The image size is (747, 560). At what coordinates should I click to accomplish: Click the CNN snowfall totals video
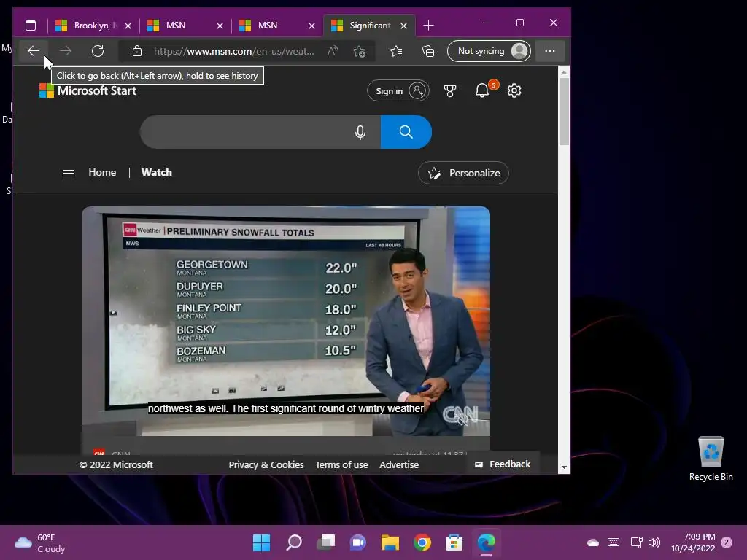(286, 322)
